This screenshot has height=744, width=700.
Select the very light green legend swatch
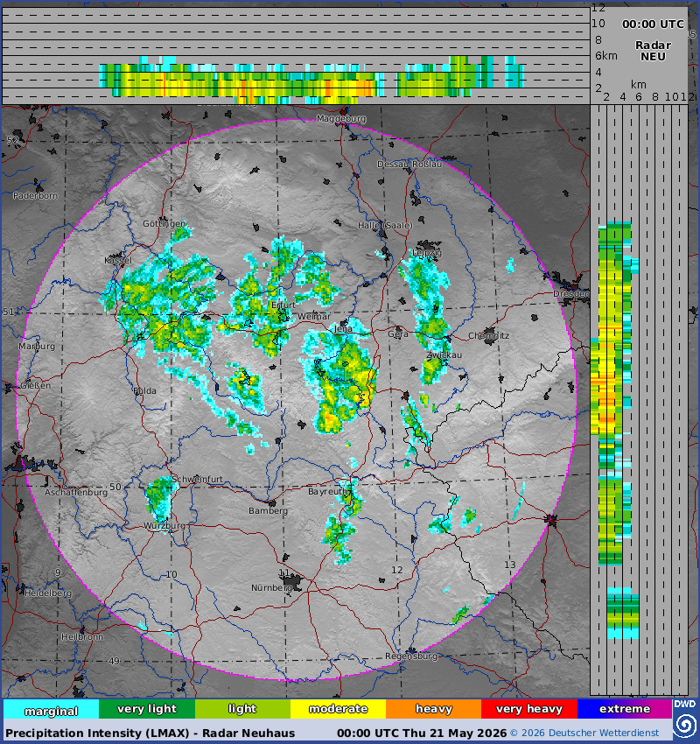[x=147, y=709]
